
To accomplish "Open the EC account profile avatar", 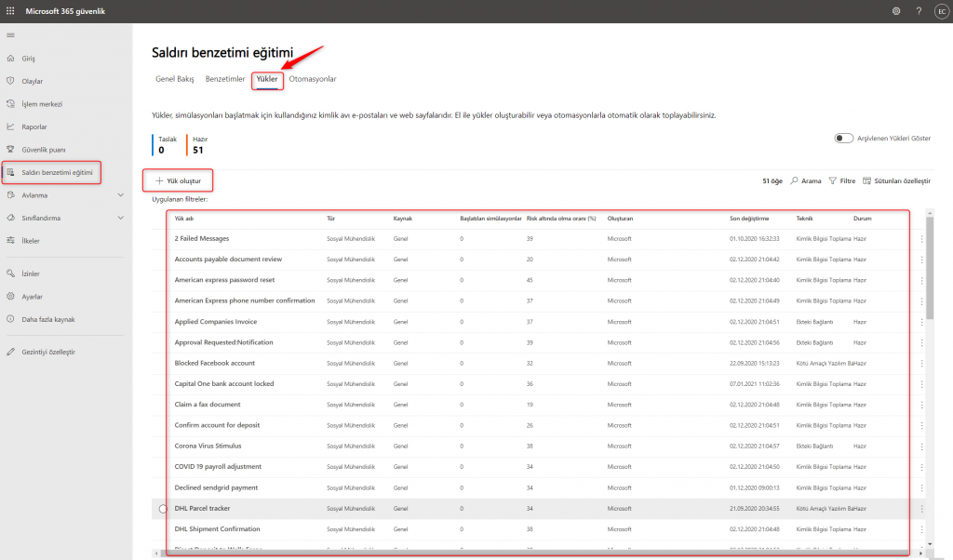I will [940, 10].
